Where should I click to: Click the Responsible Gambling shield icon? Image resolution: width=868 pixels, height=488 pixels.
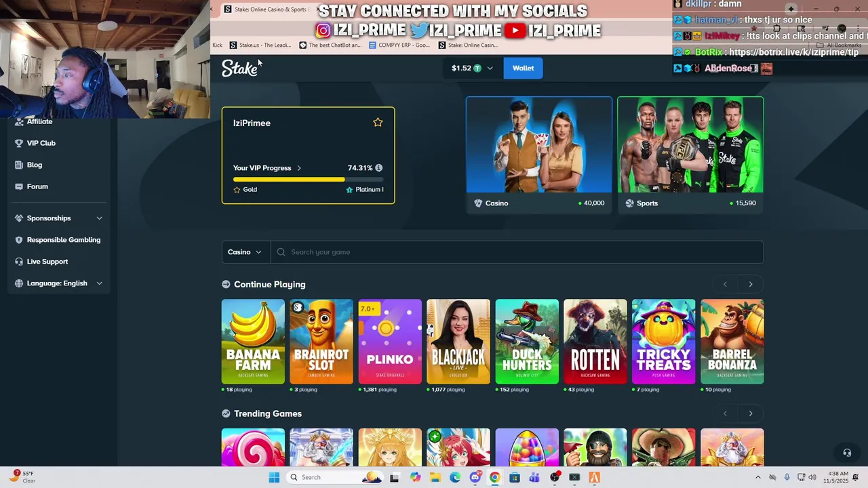click(19, 240)
